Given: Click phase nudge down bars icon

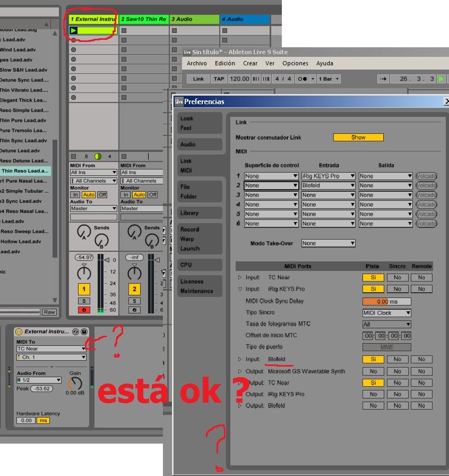Looking at the screenshot, I should pos(256,79).
